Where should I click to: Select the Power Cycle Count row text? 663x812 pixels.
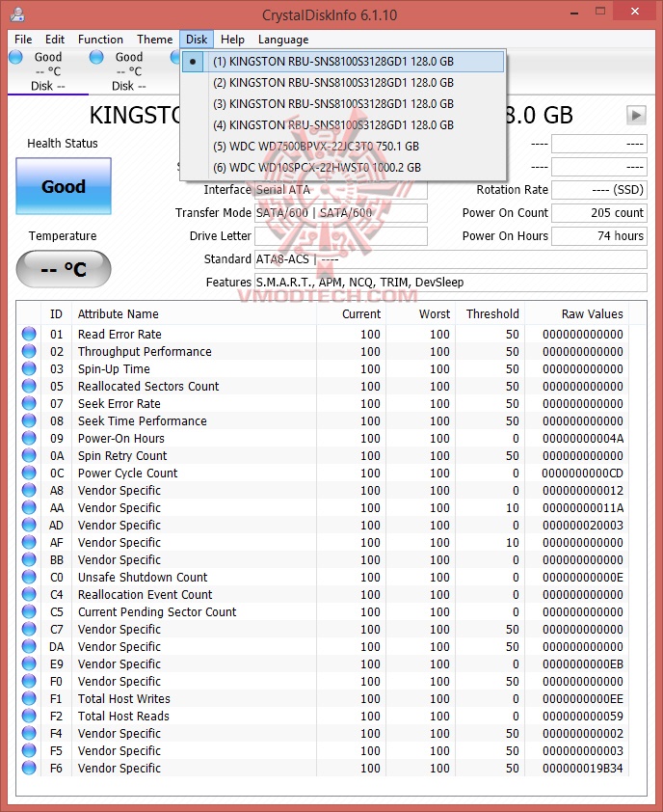127,474
